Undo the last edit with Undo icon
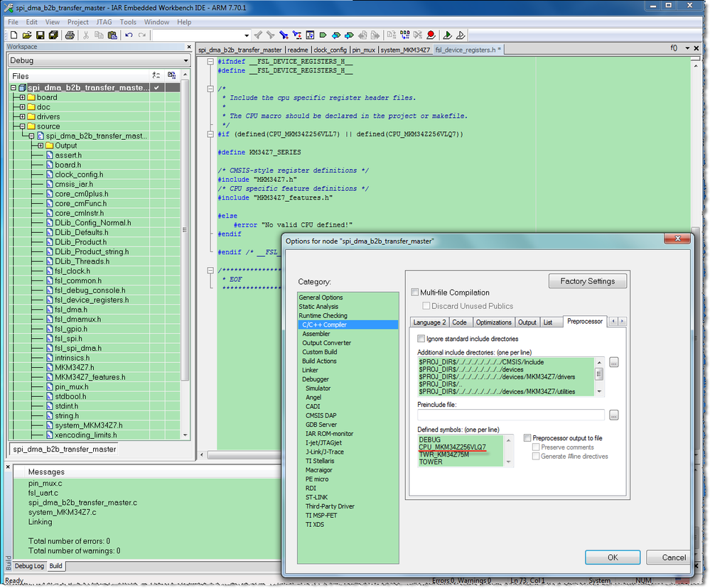The image size is (710, 588). pyautogui.click(x=129, y=35)
